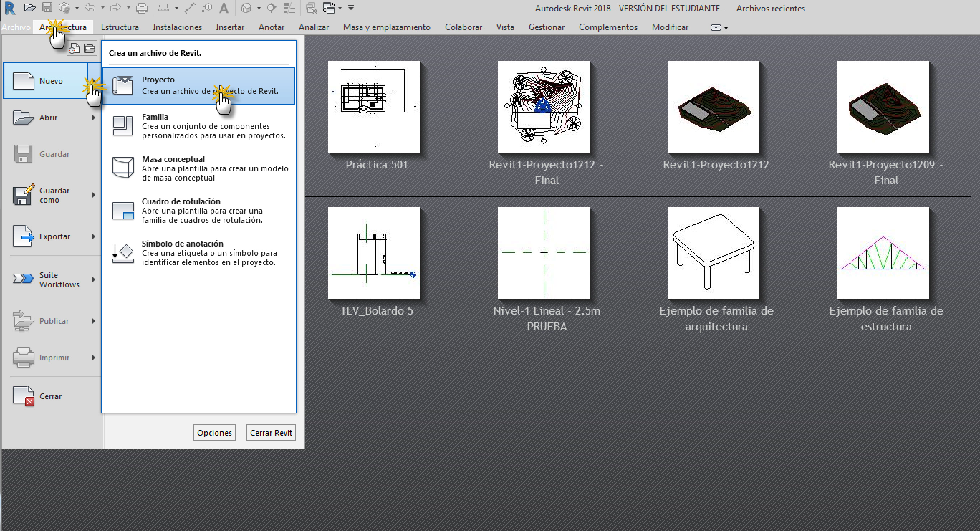Click the Redo arrow icon
980x531 pixels.
pos(115,8)
